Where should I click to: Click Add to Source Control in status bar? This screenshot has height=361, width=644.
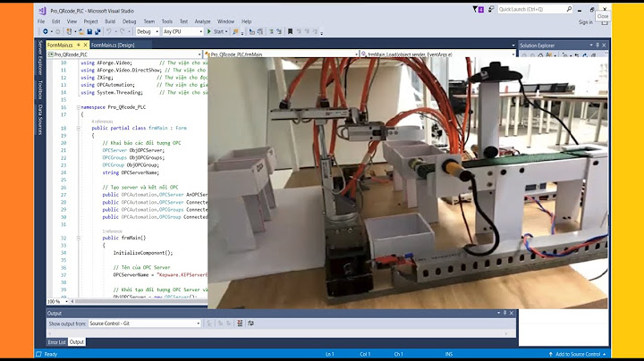(x=578, y=354)
